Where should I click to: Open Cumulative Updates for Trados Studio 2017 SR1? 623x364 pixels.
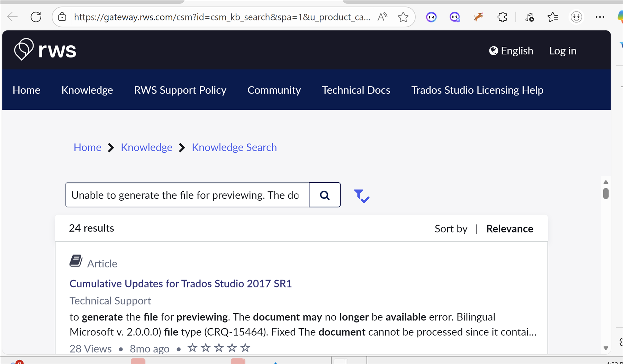pyautogui.click(x=180, y=283)
